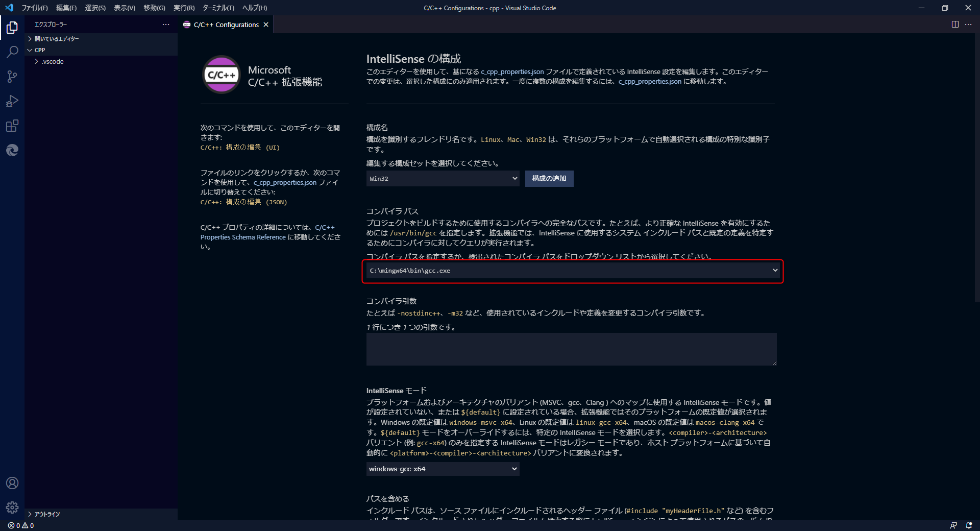Screen dimensions: 980x531
Task: Open the Source Control view
Action: [x=12, y=77]
